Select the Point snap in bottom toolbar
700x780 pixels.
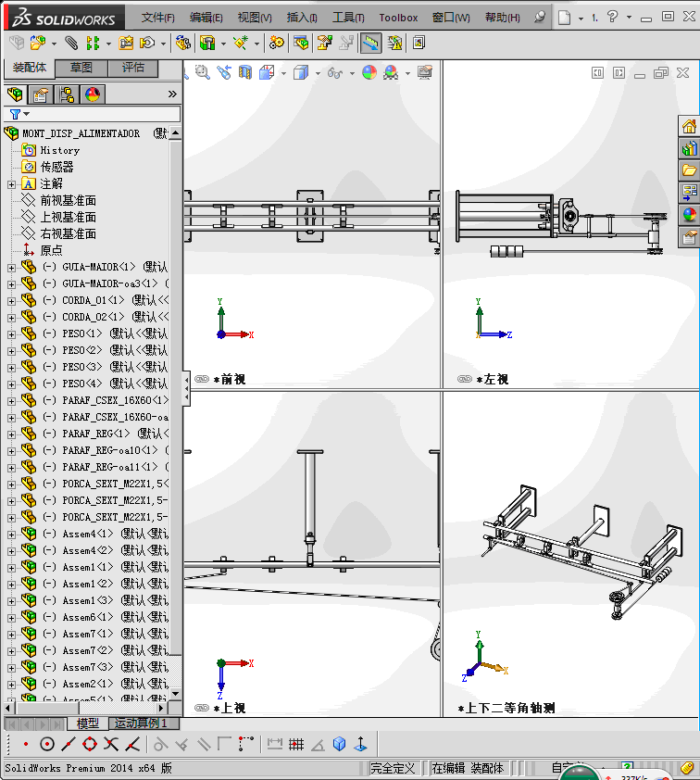26,744
